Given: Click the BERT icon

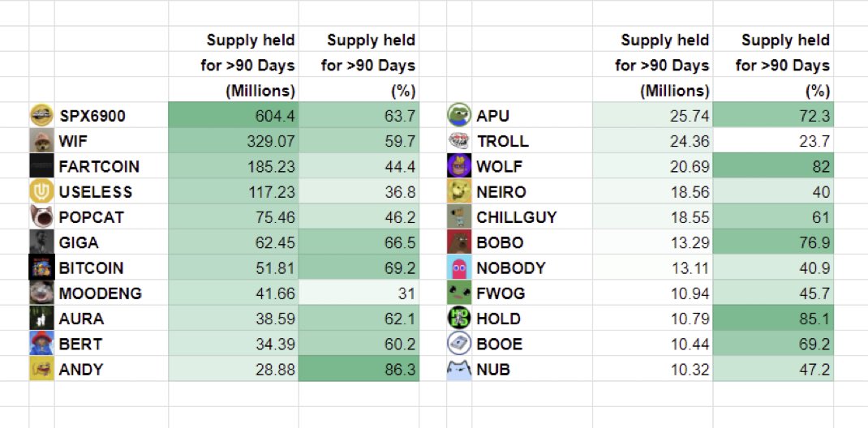Looking at the screenshot, I should pos(41,344).
